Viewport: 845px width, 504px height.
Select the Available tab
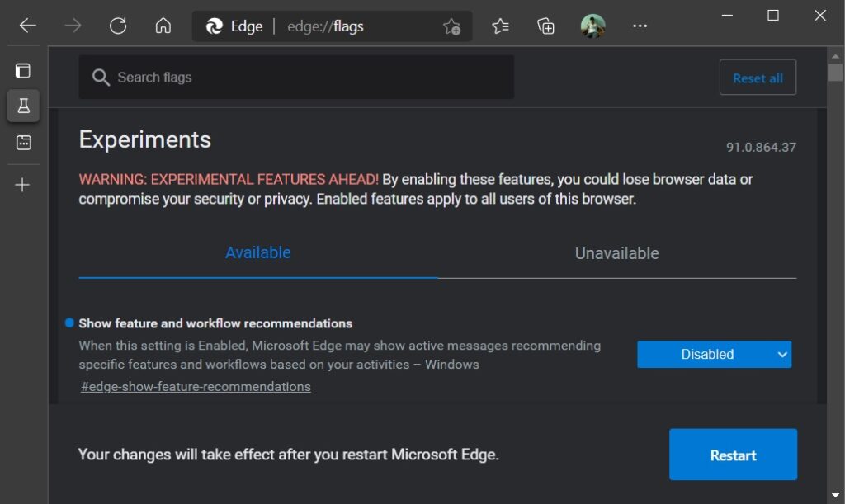(257, 253)
